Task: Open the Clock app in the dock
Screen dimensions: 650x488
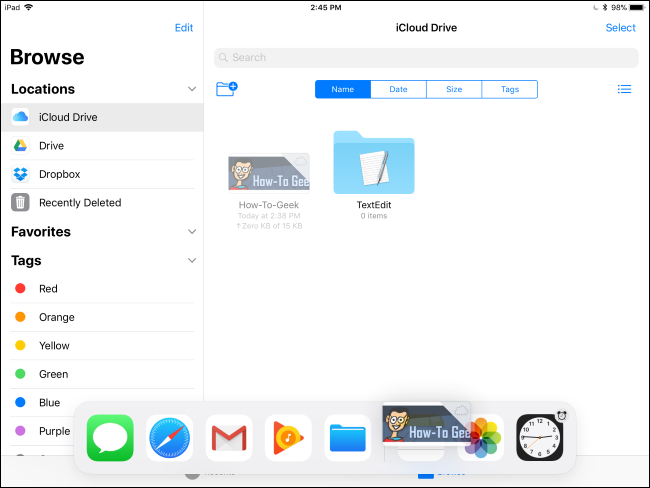Action: 540,437
